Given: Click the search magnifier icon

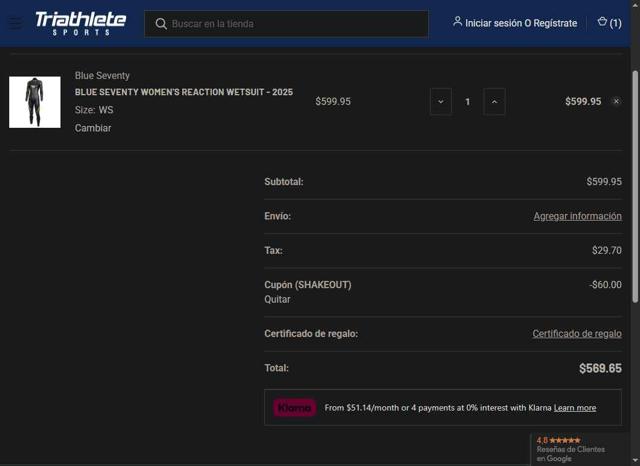Looking at the screenshot, I should tap(161, 24).
